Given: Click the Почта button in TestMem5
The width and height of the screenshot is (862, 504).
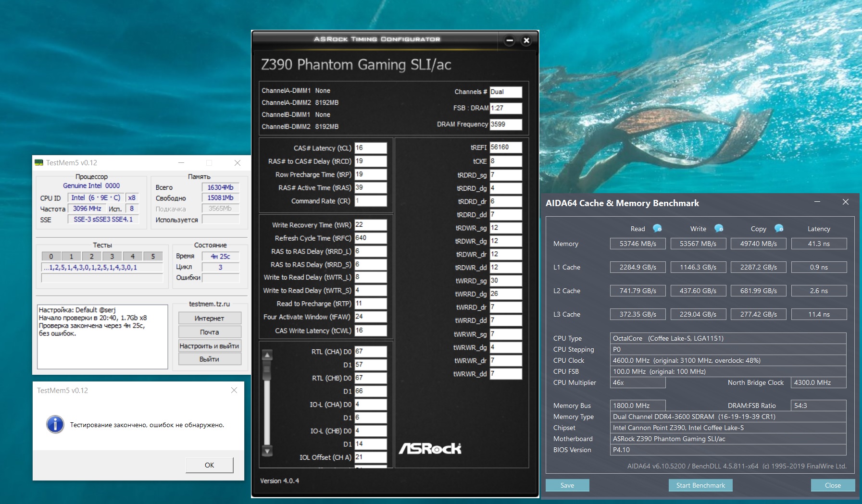Looking at the screenshot, I should (x=210, y=332).
